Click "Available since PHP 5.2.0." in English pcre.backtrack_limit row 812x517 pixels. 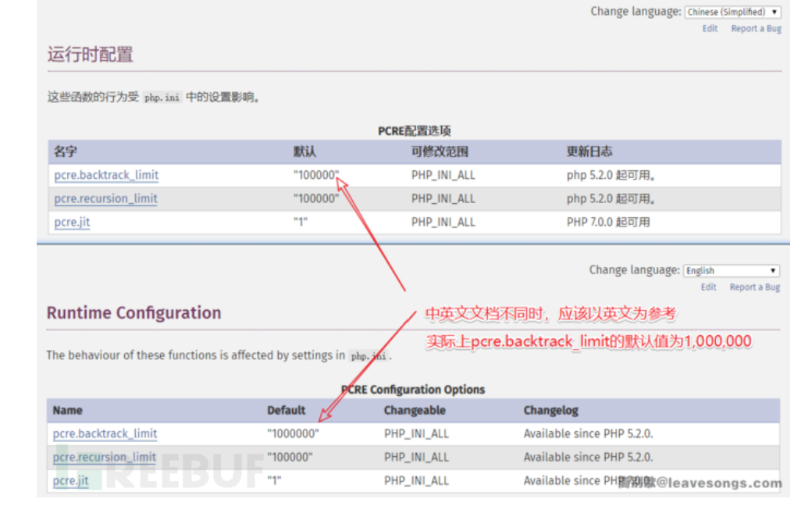click(588, 433)
